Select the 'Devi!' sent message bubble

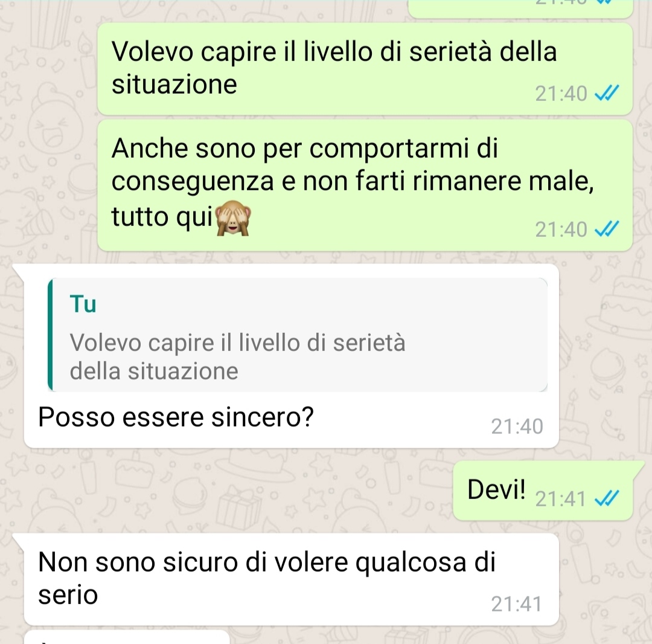pyautogui.click(x=543, y=491)
